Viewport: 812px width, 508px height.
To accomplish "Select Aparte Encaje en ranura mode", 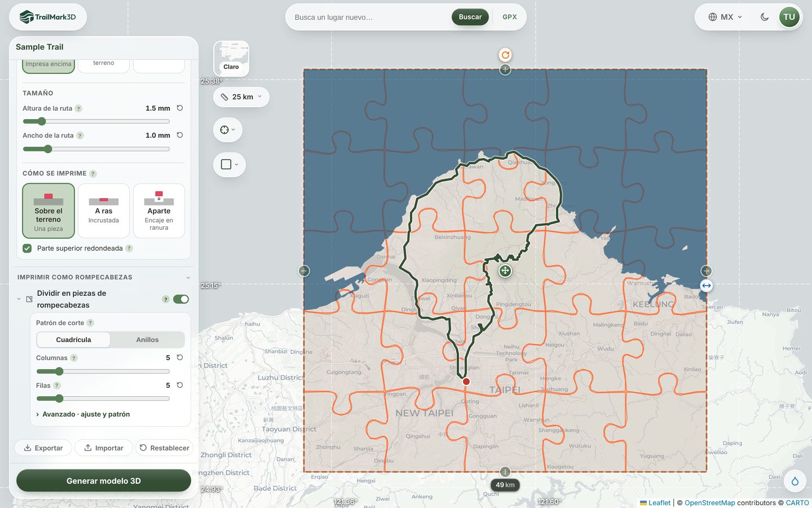I will tap(159, 211).
